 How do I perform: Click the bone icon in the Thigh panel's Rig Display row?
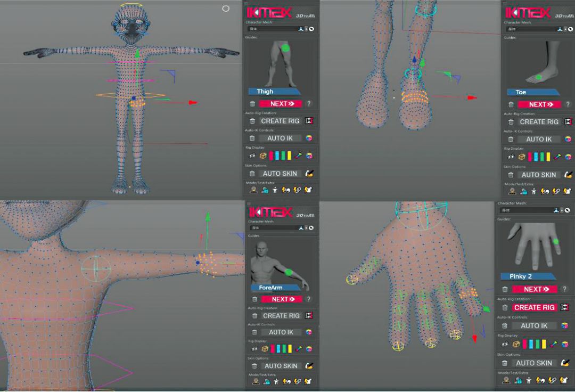pos(299,156)
